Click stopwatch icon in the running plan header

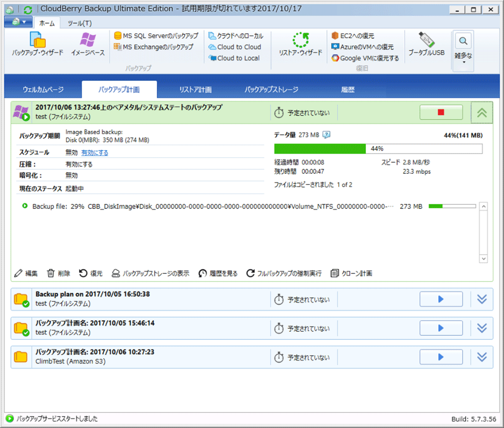tap(279, 113)
